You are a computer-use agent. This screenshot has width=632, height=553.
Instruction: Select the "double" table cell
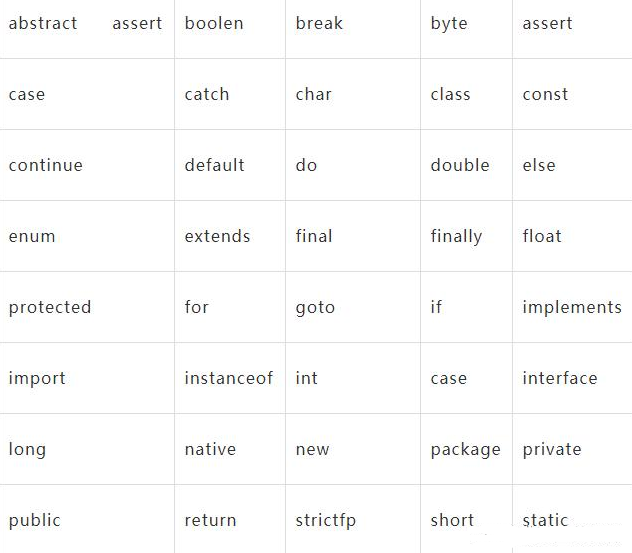[460, 165]
